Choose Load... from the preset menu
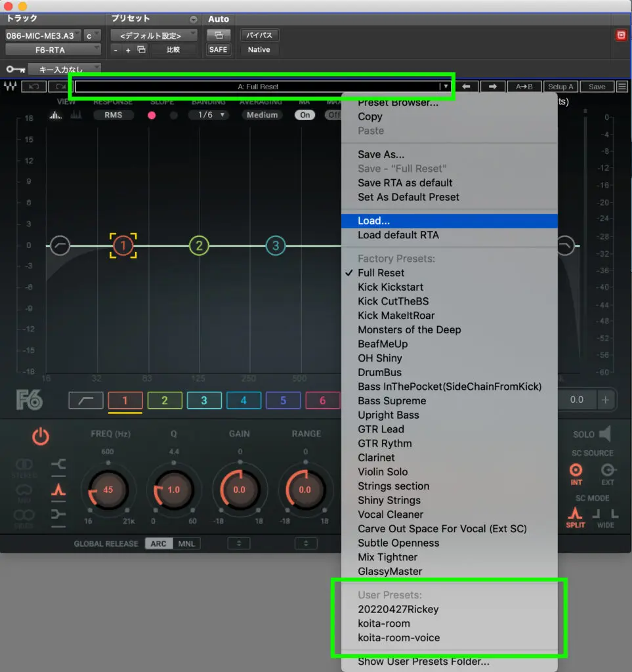Viewport: 632px width, 672px height. (374, 221)
